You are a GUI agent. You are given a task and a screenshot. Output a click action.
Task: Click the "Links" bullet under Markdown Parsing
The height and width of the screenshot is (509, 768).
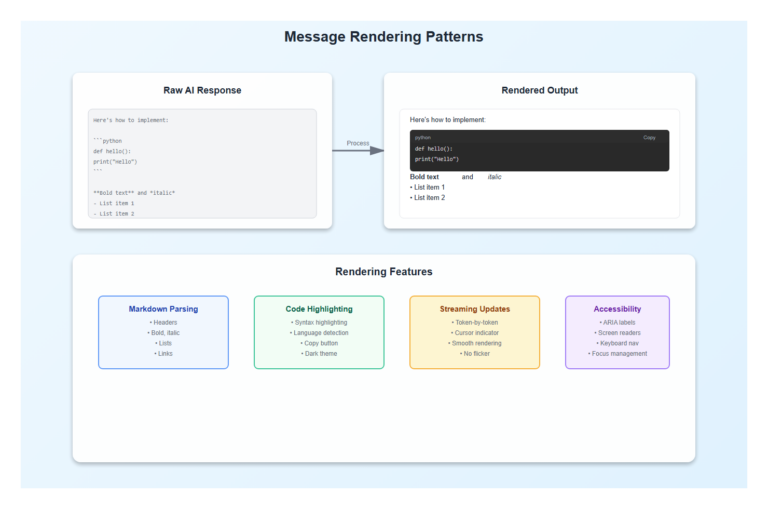(x=164, y=354)
